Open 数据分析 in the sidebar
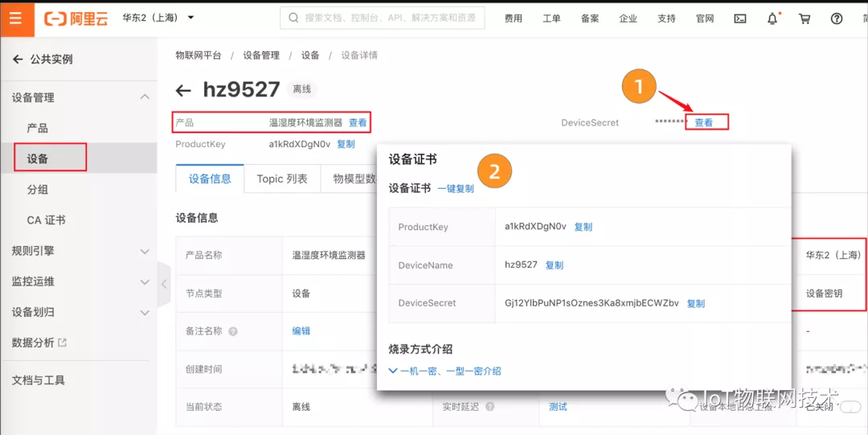 pos(33,343)
